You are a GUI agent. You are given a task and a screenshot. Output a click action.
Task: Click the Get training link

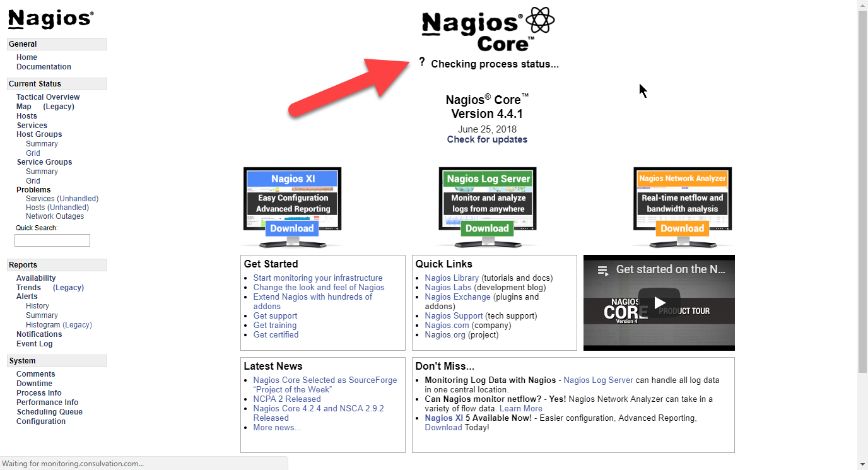[275, 326]
